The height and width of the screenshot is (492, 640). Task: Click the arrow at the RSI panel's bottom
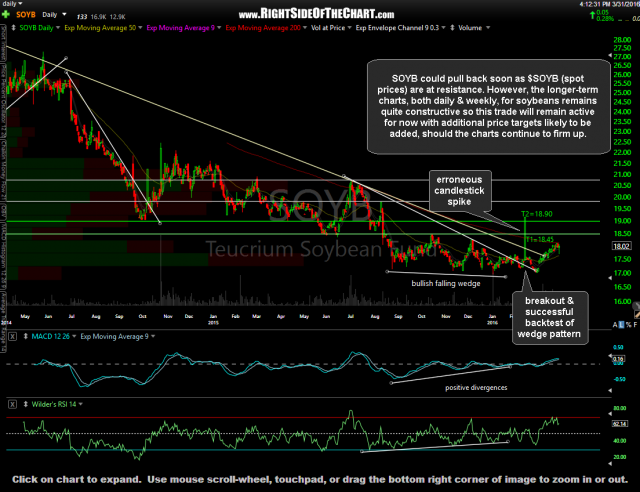(610, 463)
